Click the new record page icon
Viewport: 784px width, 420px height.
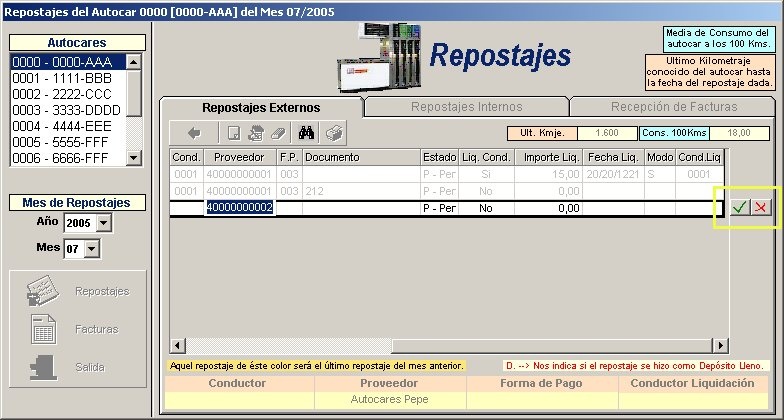233,133
